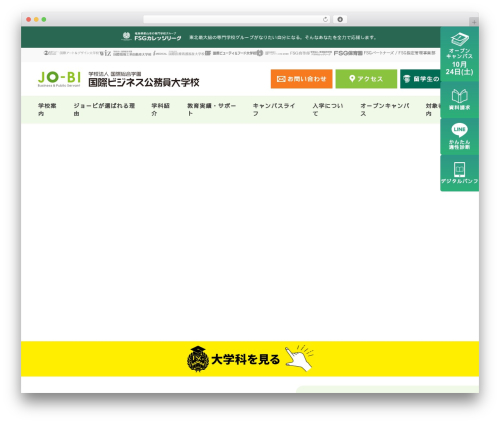Open the キャンパスライフ menu
500x423 pixels.
click(274, 109)
